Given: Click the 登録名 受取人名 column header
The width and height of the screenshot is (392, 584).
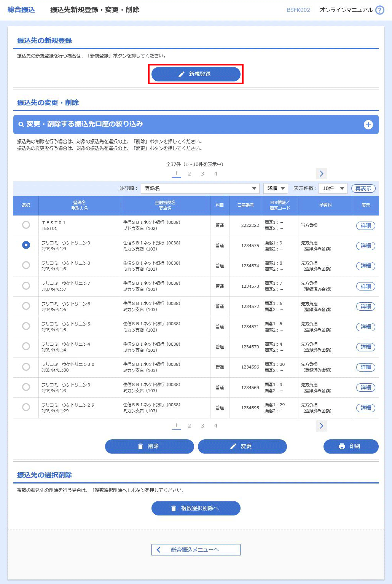Looking at the screenshot, I should (x=79, y=206).
